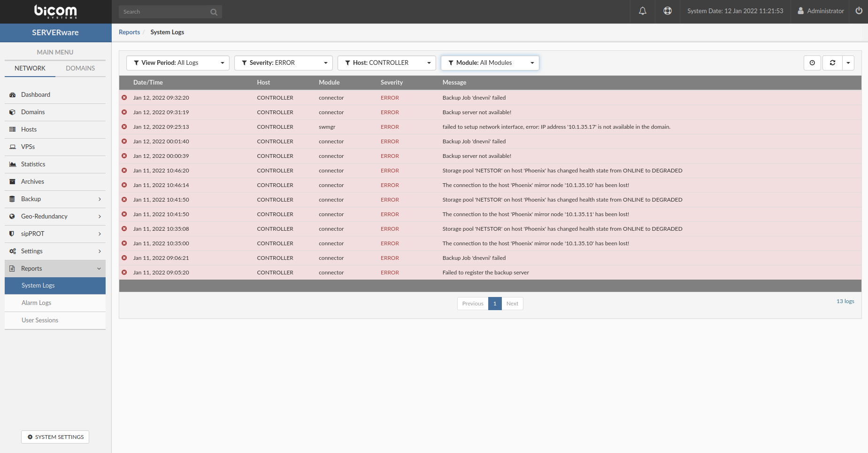Click the search input field

[164, 11]
